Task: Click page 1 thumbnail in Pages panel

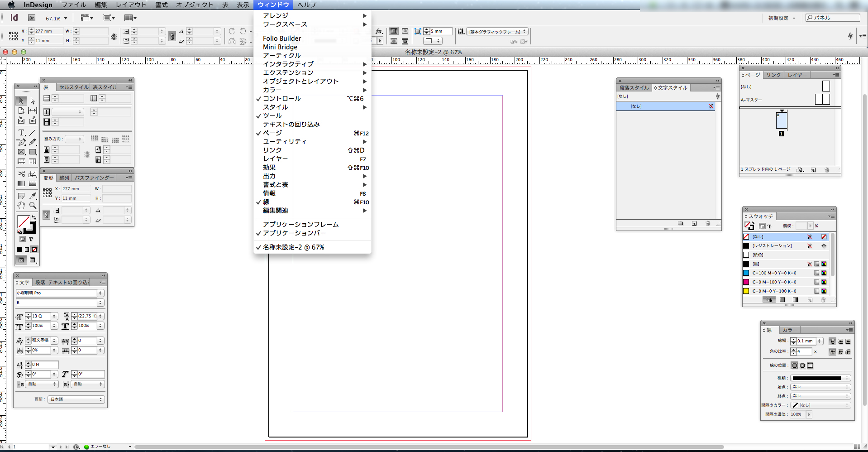Action: pos(782,121)
